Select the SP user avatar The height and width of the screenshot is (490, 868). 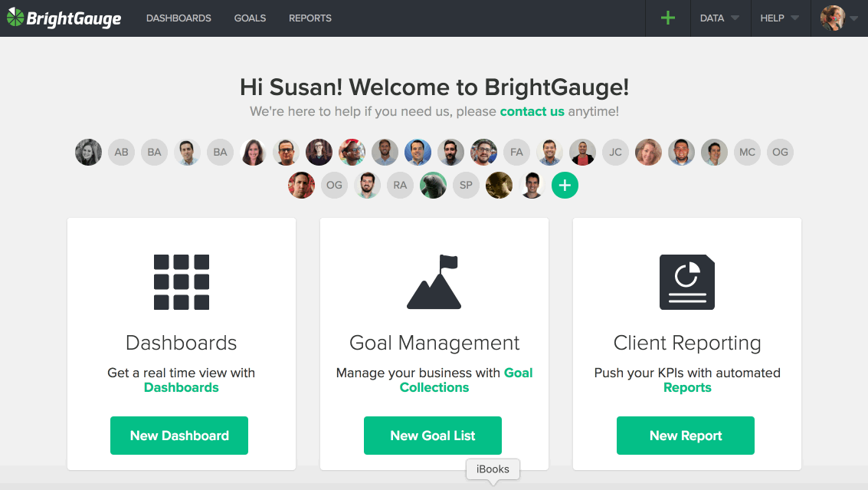click(466, 185)
